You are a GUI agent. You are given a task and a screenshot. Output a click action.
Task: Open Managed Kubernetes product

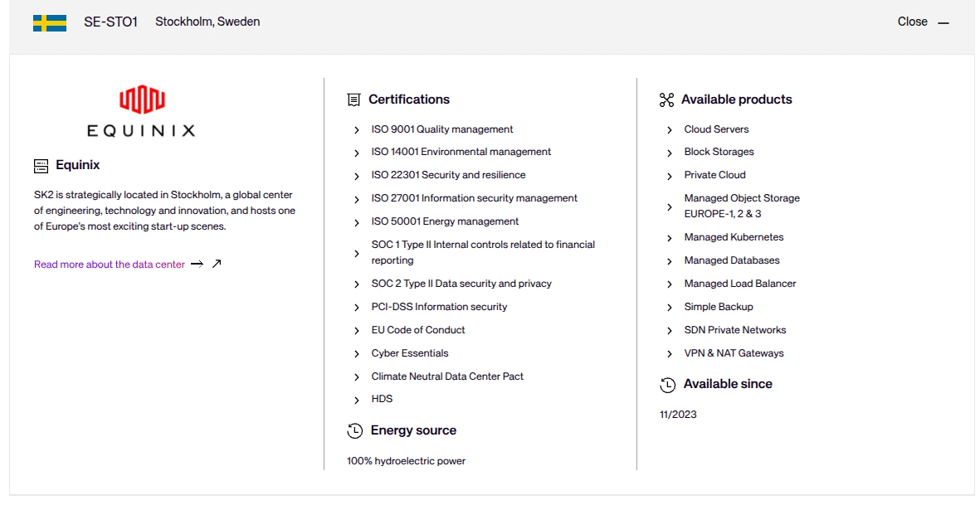(x=734, y=237)
